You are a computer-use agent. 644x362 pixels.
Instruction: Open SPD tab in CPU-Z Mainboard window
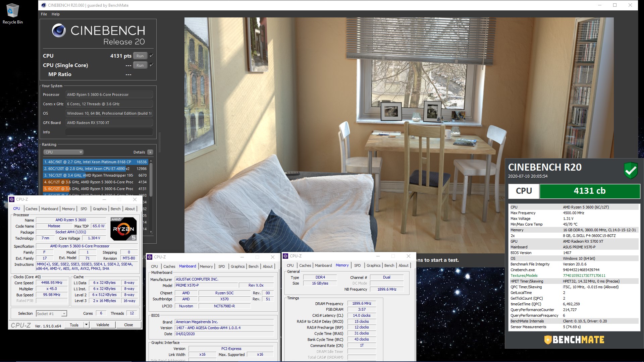tap(222, 266)
